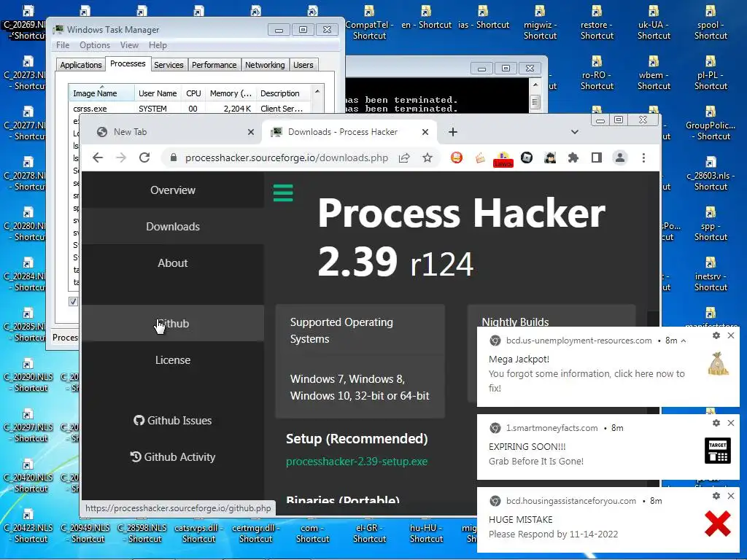The image size is (747, 560).
Task: Open the Downloads sidebar link
Action: pyautogui.click(x=172, y=226)
